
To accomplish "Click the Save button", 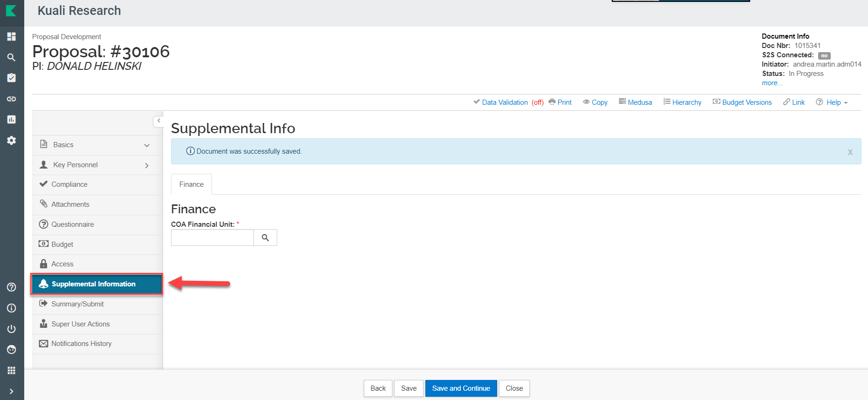I will [x=409, y=388].
